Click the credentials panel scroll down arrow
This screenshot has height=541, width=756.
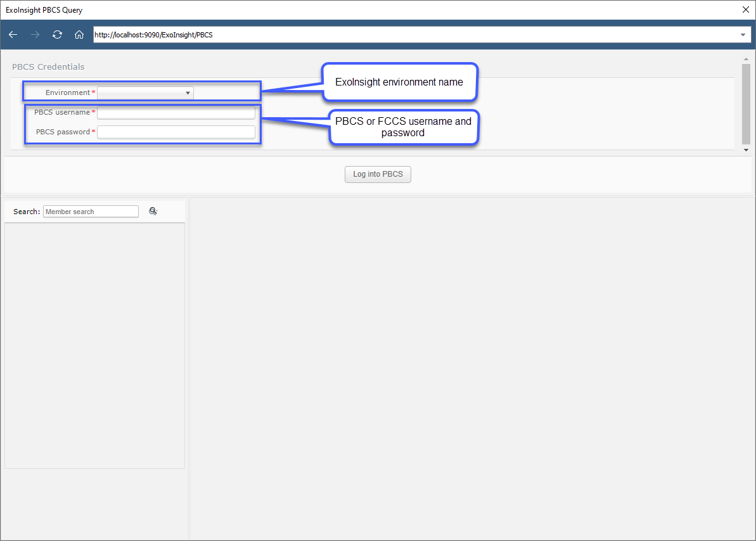pos(746,150)
